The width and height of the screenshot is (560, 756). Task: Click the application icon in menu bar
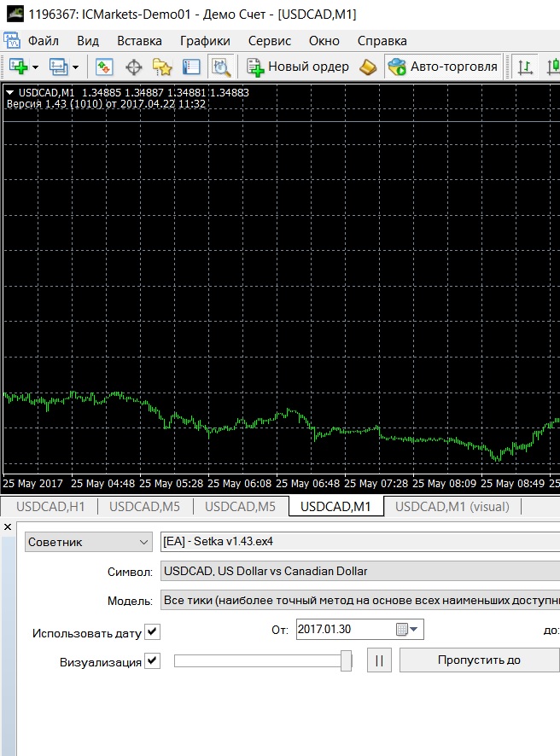(x=12, y=40)
